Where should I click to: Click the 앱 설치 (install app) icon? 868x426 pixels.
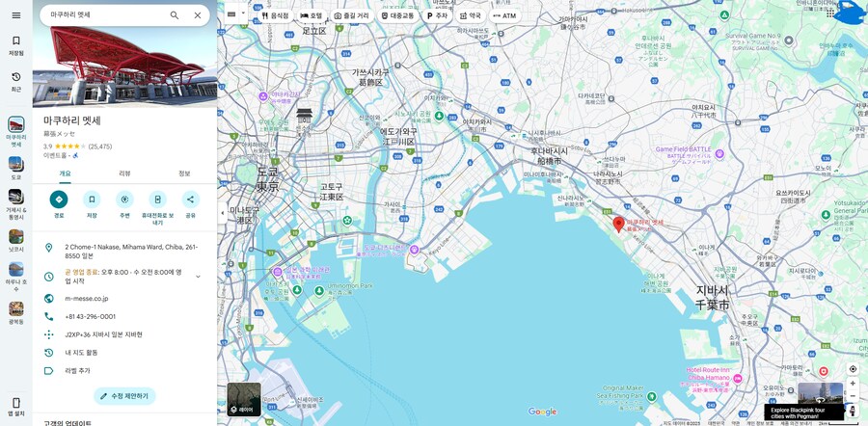point(16,406)
